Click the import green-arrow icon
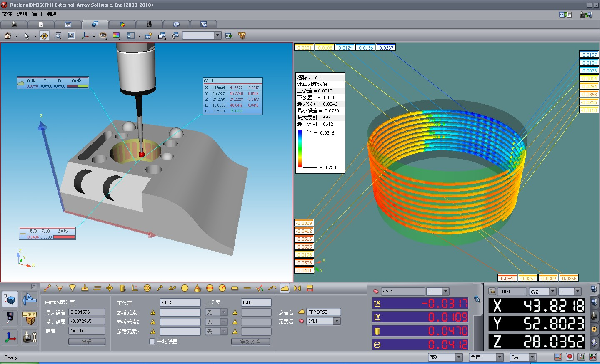Image resolution: width=600 pixels, height=364 pixels. coord(229,36)
